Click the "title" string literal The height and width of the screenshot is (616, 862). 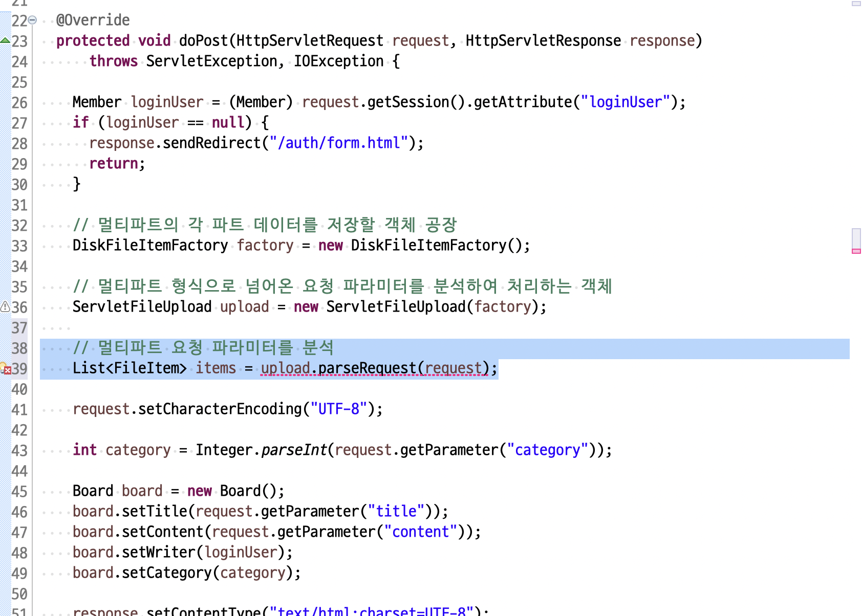pyautogui.click(x=396, y=511)
